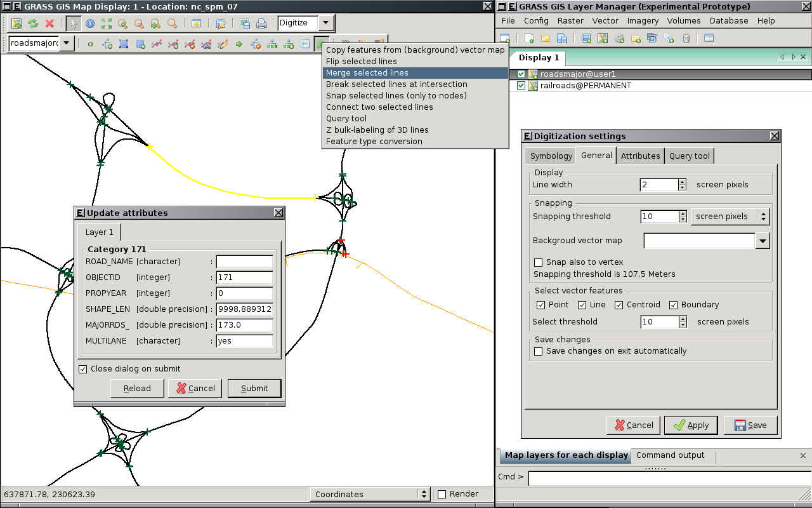Click the Show attribute table icon
The height and width of the screenshot is (508, 812).
pos(709,39)
